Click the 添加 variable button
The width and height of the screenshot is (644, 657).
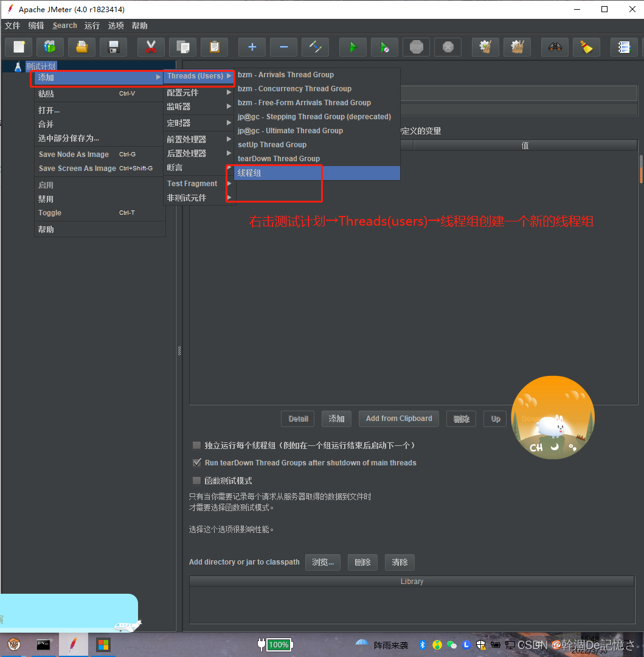coord(336,419)
